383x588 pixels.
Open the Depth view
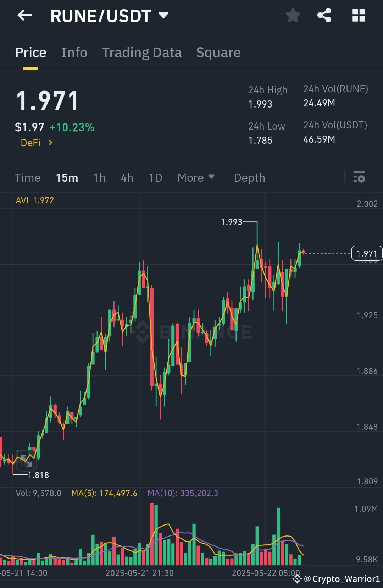(249, 177)
